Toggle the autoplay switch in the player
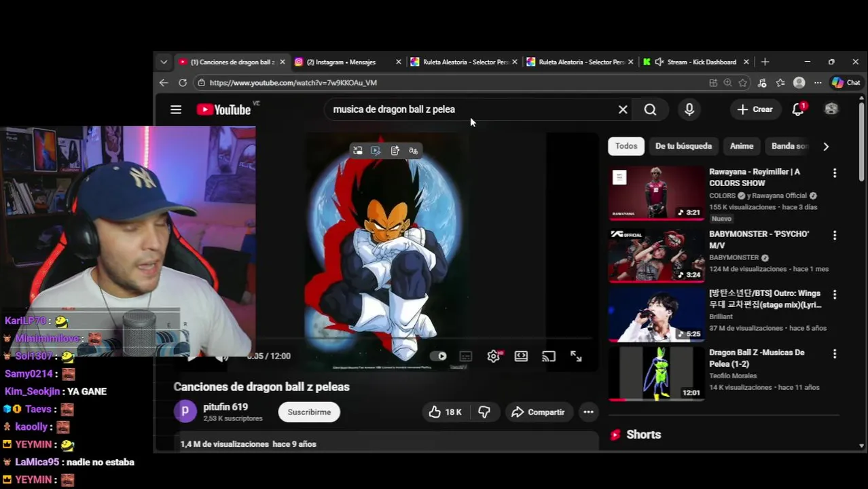Viewport: 868px width, 489px height. coord(439,356)
